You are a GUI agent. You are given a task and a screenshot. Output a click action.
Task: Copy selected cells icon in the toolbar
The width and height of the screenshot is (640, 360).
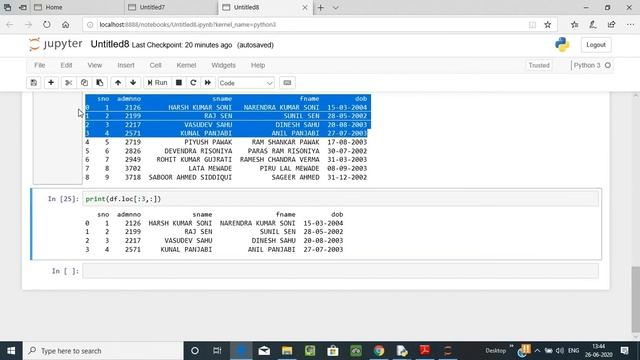point(84,83)
